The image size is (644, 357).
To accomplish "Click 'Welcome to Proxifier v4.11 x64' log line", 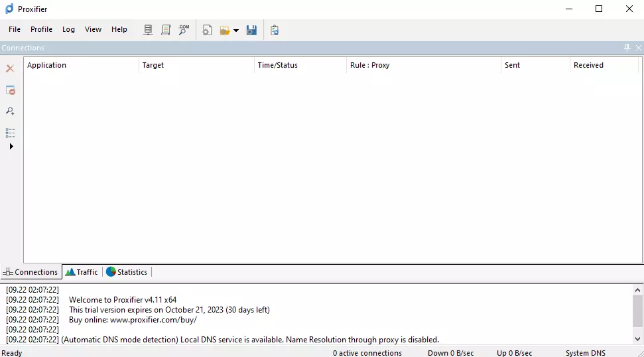I will tap(123, 300).
